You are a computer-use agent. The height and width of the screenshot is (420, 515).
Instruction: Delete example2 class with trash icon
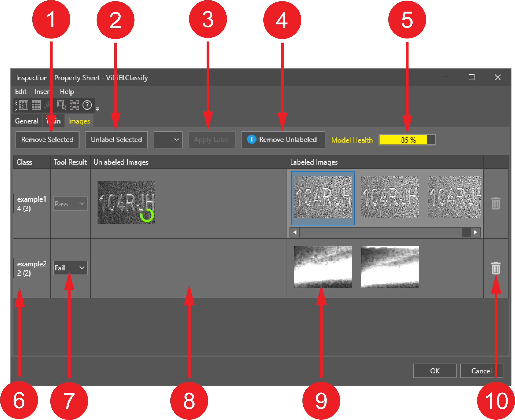pyautogui.click(x=496, y=268)
